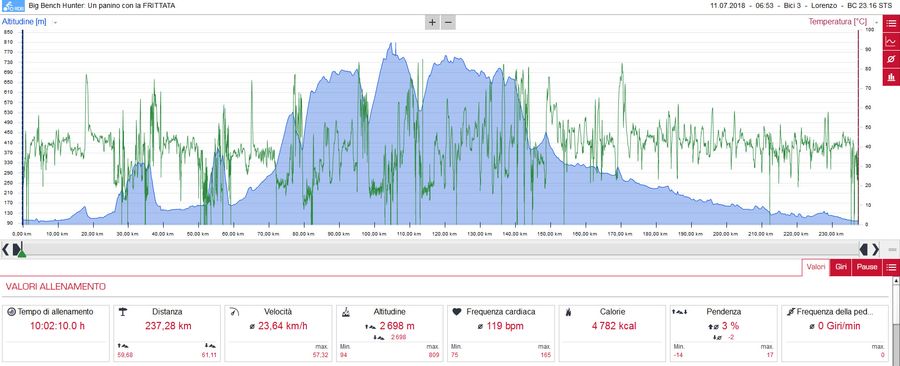Click the left chevron of range bar
The width and height of the screenshot is (900, 366).
[x=5, y=249]
